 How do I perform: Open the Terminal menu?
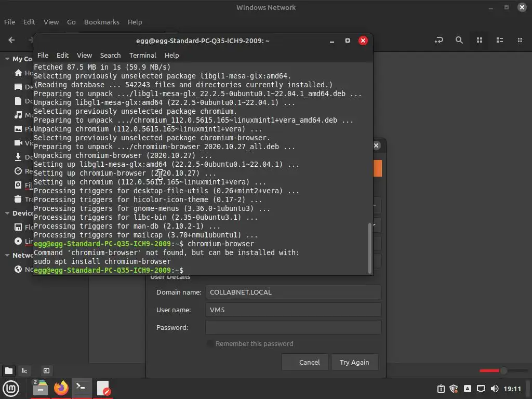pyautogui.click(x=142, y=55)
